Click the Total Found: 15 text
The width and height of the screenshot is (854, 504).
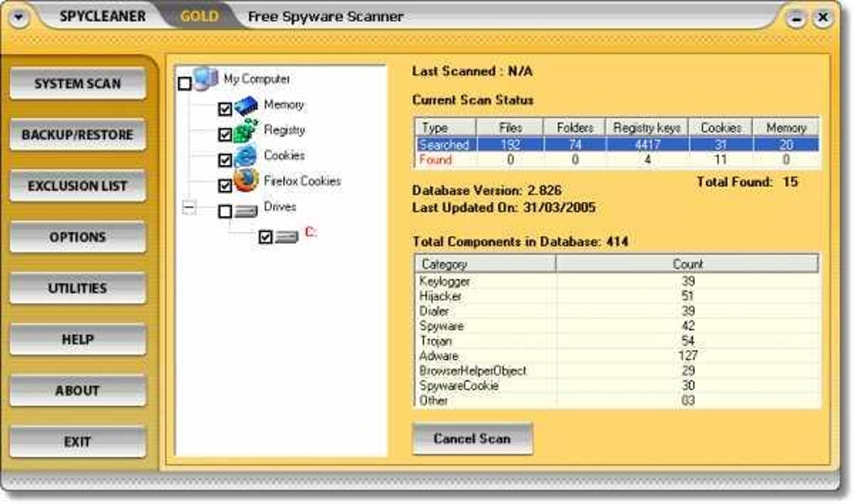pyautogui.click(x=747, y=182)
